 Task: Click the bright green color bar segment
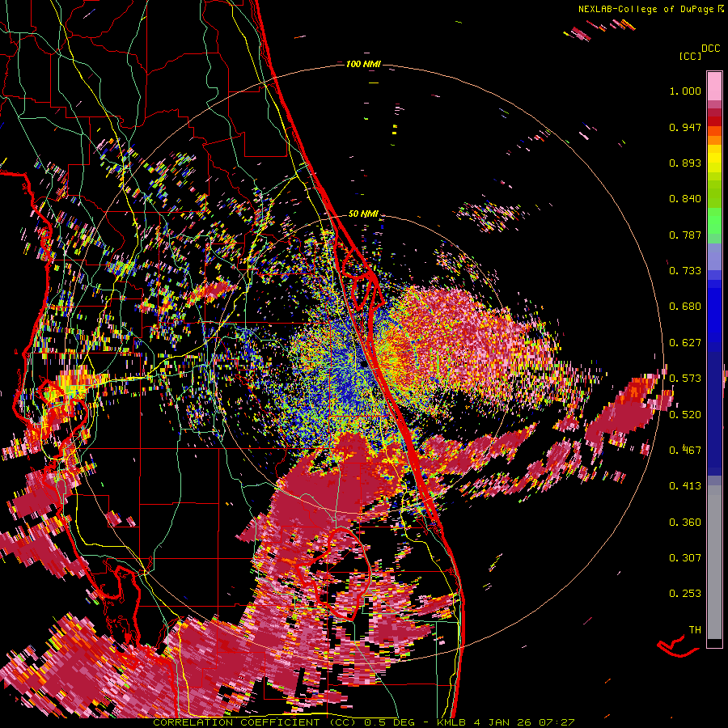click(x=714, y=221)
